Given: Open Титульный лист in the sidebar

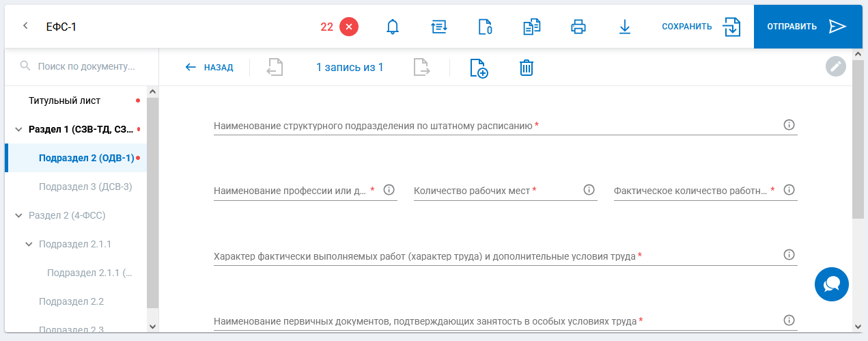Looking at the screenshot, I should click(64, 100).
